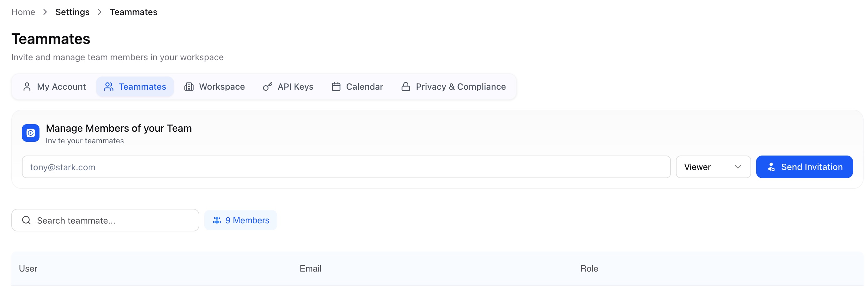Click the magnifying glass in teammate search
This screenshot has width=868, height=291.
pos(26,220)
